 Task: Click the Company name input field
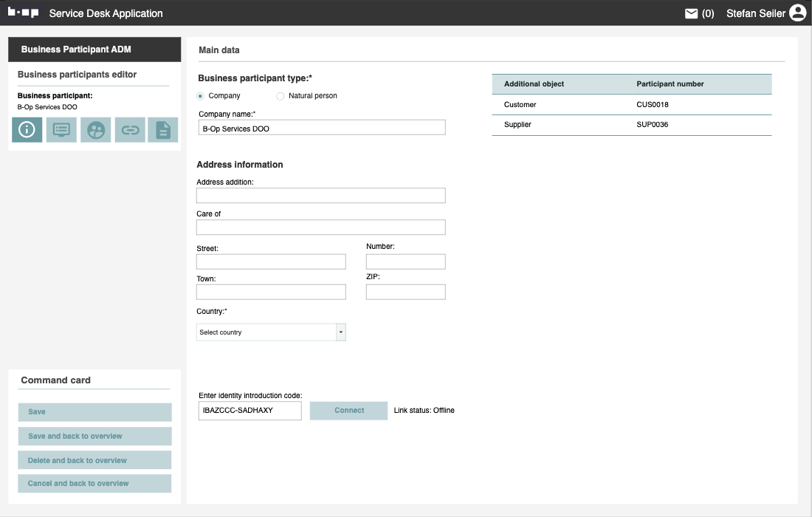(x=321, y=129)
